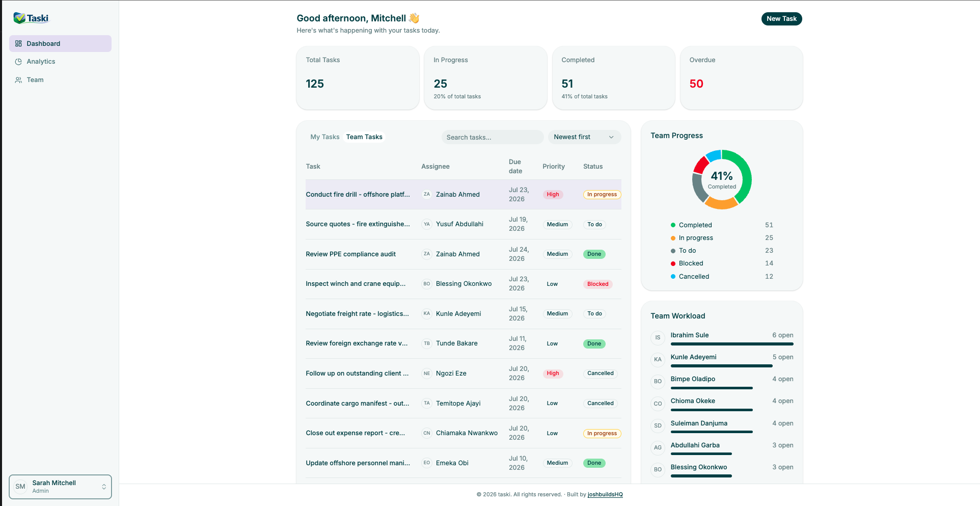Click the YA avatar beside Yusuf Abdullahi
Screen dimensions: 980x506
tap(427, 224)
